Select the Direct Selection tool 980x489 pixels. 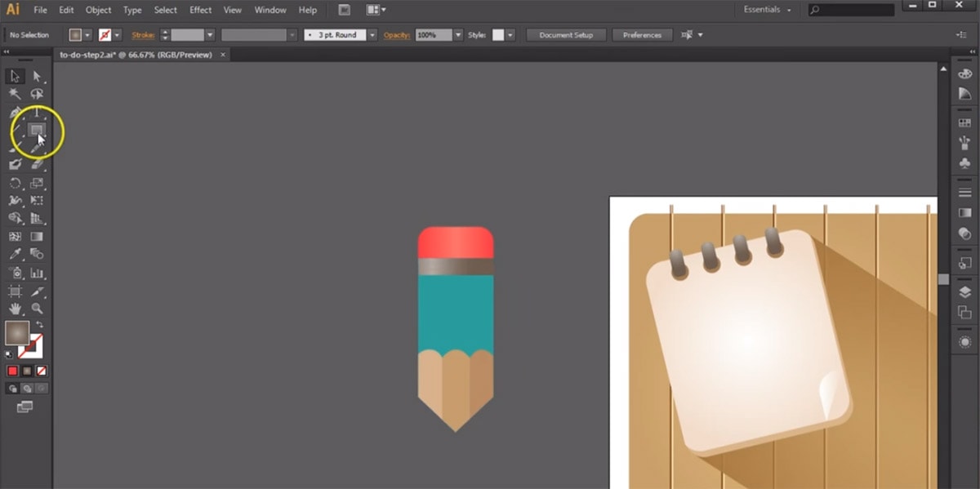pos(37,76)
